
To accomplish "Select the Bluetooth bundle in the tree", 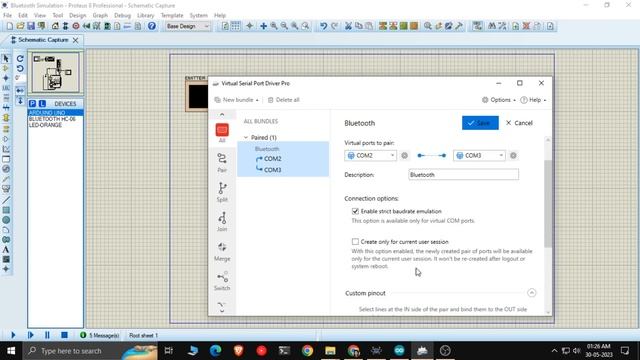I will (x=267, y=149).
